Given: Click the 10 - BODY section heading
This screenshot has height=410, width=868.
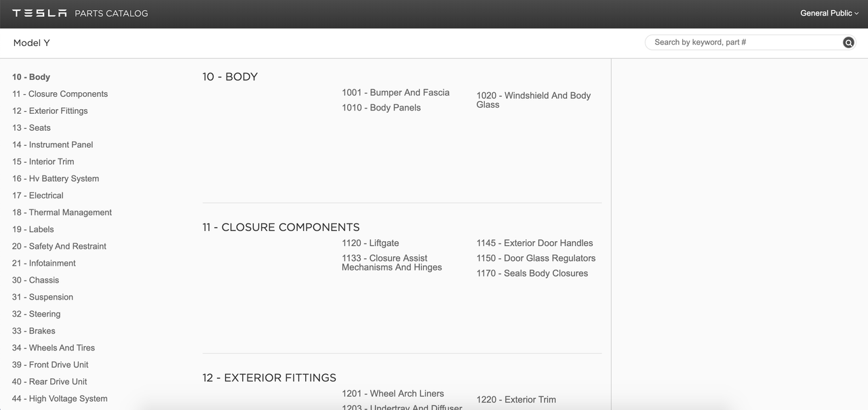Looking at the screenshot, I should pyautogui.click(x=230, y=77).
